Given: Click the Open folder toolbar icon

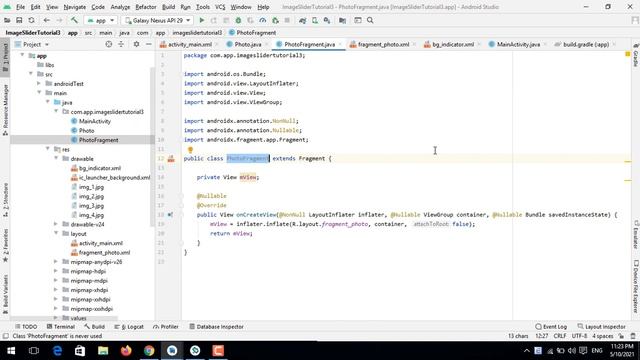Looking at the screenshot, I should (7, 20).
